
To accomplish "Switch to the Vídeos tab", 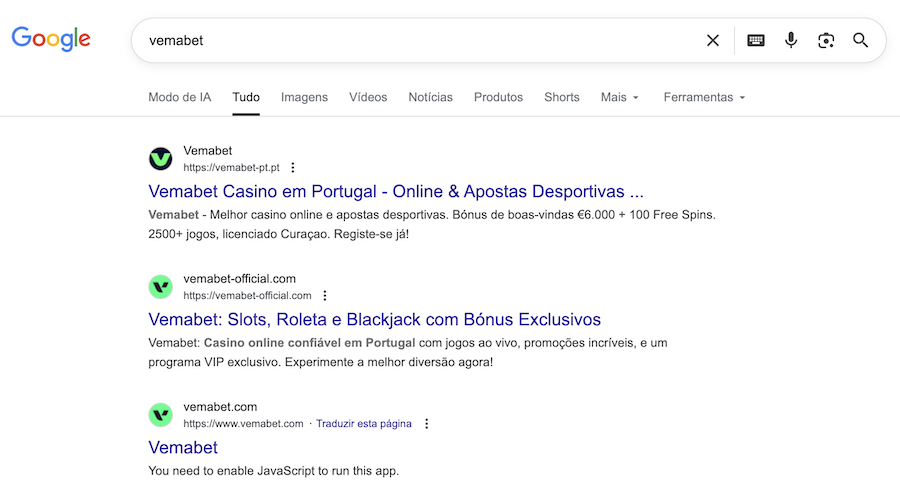I will coord(368,97).
